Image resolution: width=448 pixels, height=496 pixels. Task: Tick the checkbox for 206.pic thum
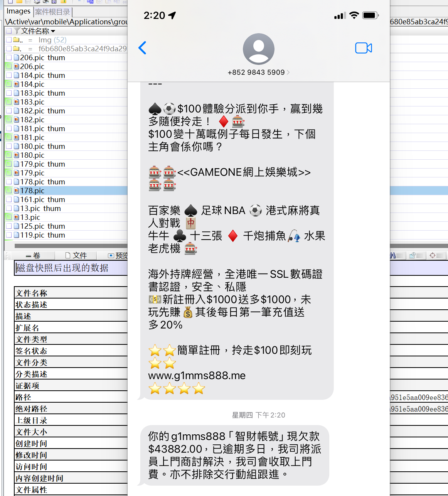point(9,57)
